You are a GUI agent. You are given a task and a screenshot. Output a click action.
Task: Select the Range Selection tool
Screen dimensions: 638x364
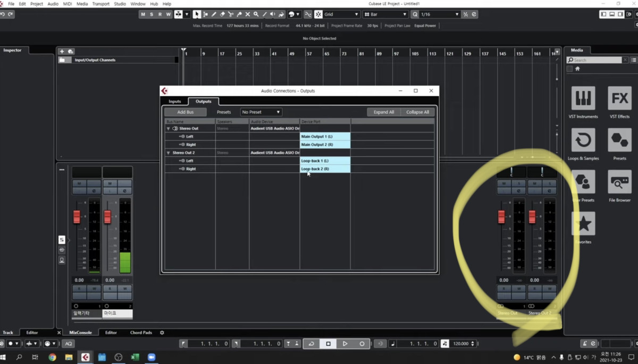pos(205,14)
